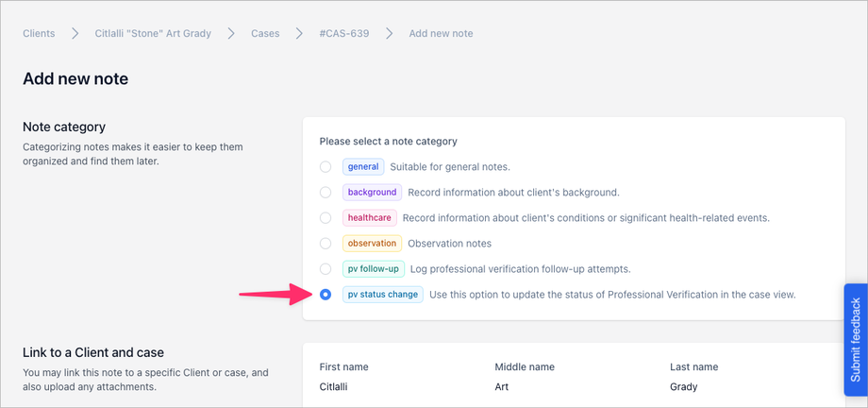Choose the background category radio button
Screen dimensions: 868x408
[325, 193]
